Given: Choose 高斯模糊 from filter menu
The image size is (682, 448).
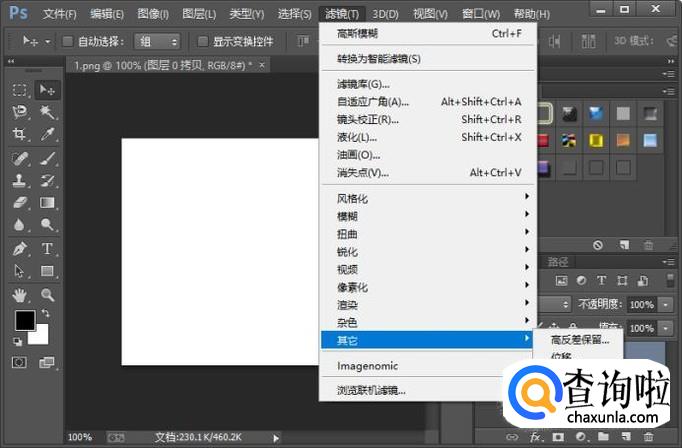Looking at the screenshot, I should [428, 33].
